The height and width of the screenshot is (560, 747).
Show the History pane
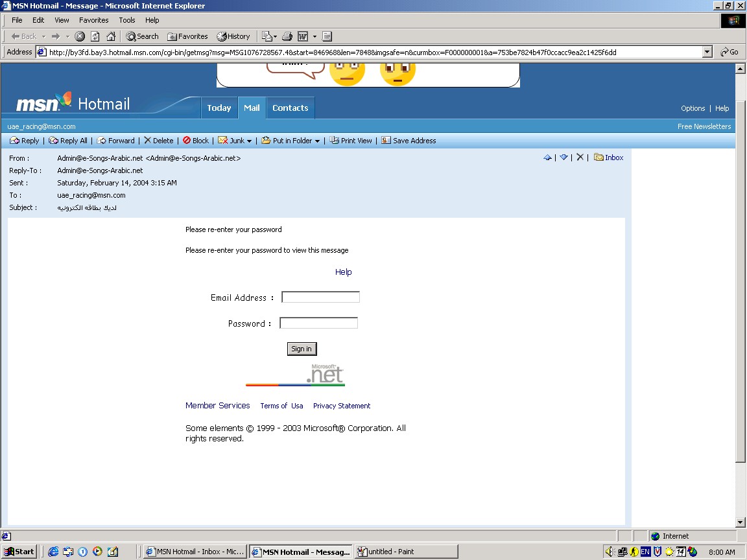[233, 36]
